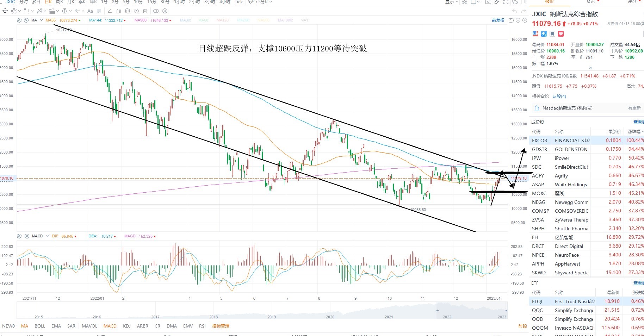Click the trash icon to delete drawings

pyautogui.click(x=145, y=11)
